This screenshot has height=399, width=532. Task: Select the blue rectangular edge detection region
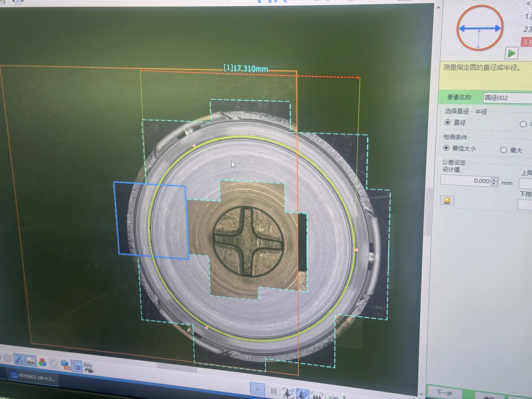point(151,220)
